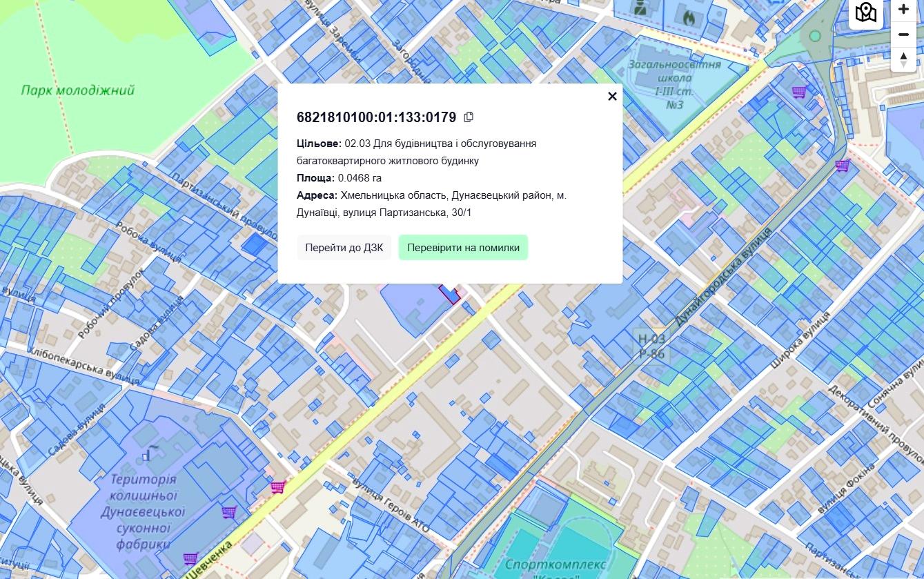Zoom out with the minus button
Viewport: 924px width, 579px height.
903,35
